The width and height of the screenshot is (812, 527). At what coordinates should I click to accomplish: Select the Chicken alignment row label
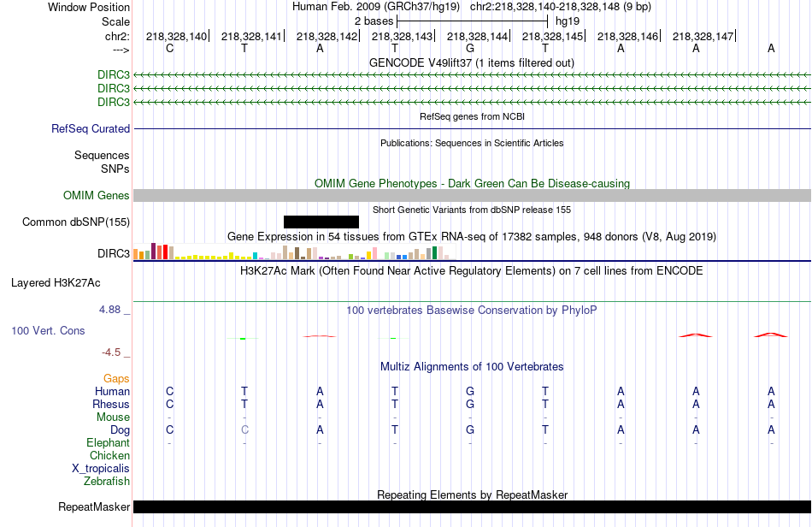click(109, 455)
